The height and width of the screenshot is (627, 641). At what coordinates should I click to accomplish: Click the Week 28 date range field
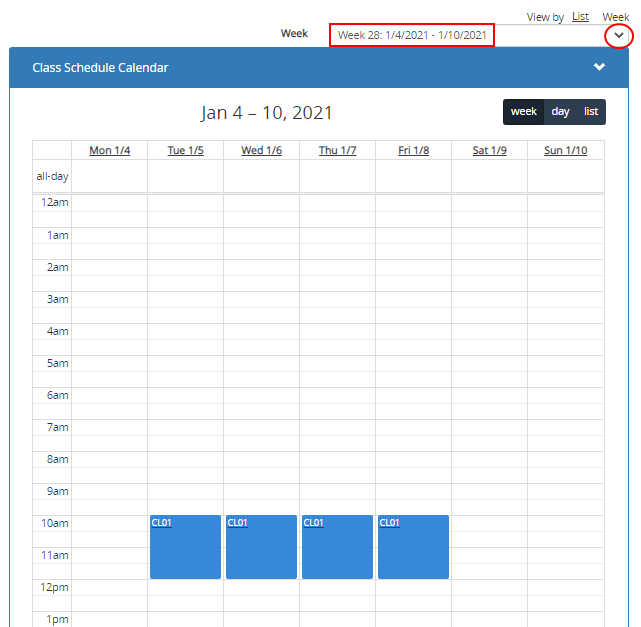tap(412, 35)
